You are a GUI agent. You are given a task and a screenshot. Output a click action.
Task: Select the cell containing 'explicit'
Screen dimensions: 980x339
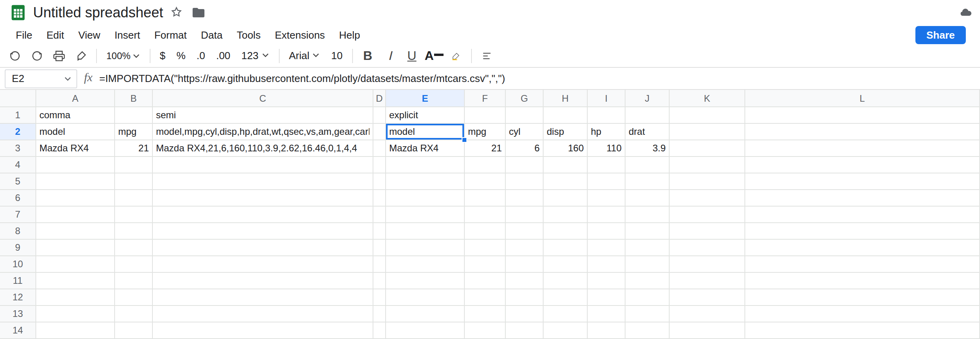425,115
